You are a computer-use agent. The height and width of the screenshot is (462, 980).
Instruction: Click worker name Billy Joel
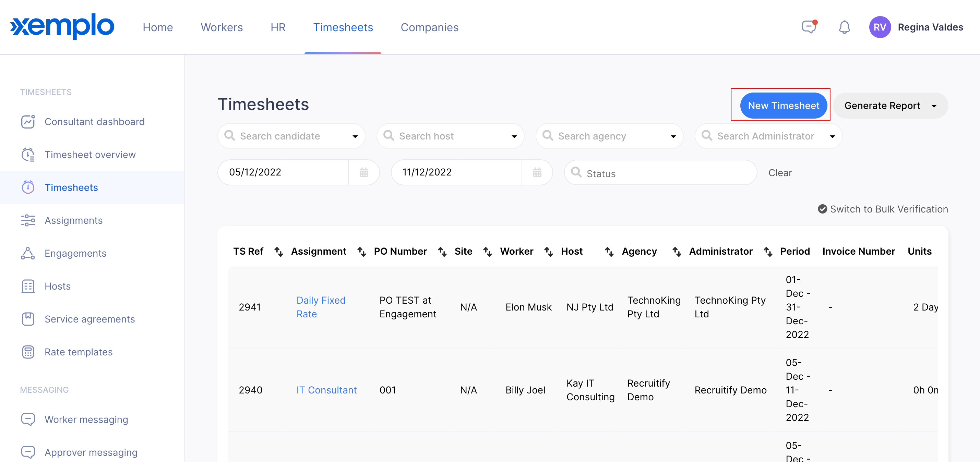[525, 390]
